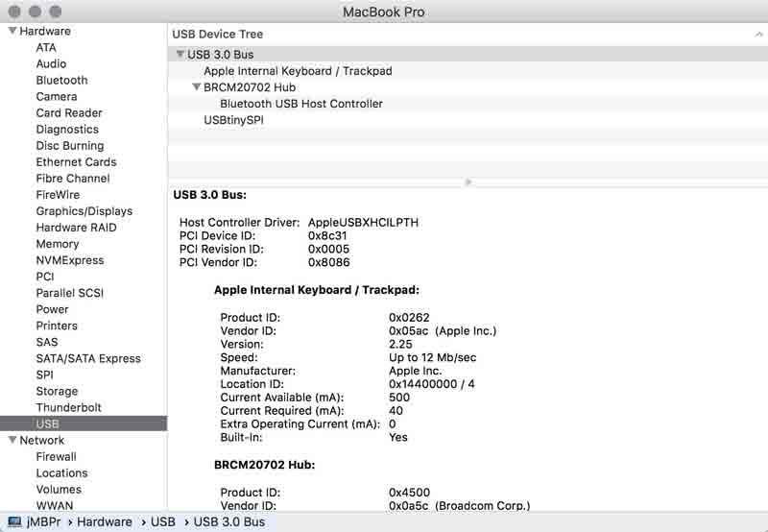This screenshot has height=532, width=768.
Task: Click the 0x05ac (Apple Inc.) vendor value
Action: 443,330
